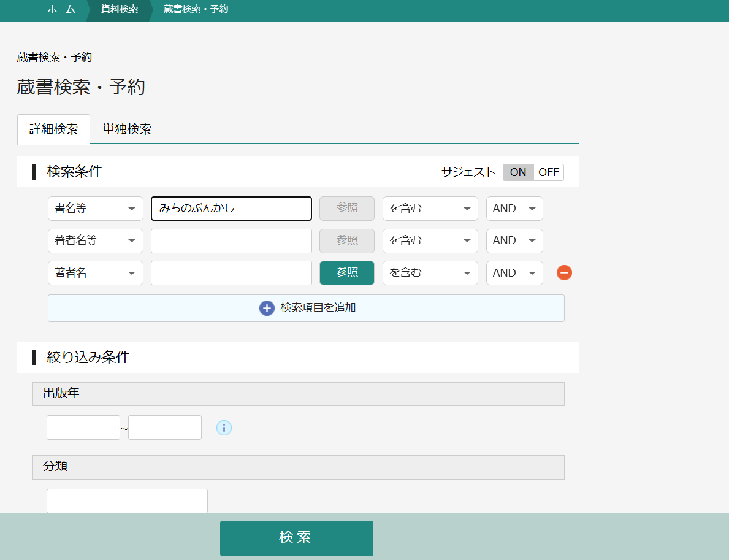
Task: Click the green 参照 button for 著者名
Action: (x=347, y=273)
